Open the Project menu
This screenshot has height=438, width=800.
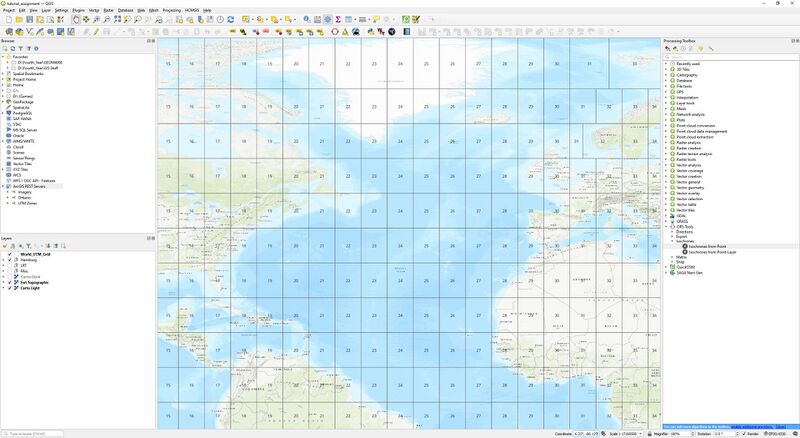(9, 10)
